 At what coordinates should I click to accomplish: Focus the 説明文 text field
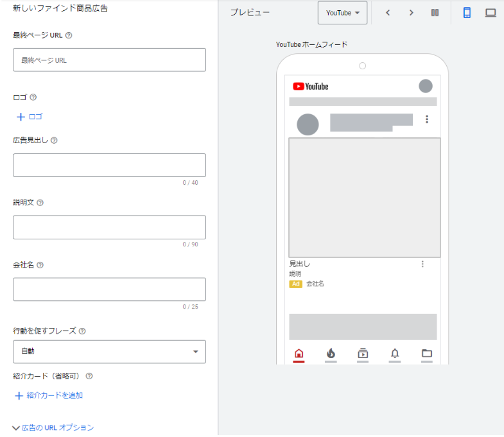coord(109,227)
